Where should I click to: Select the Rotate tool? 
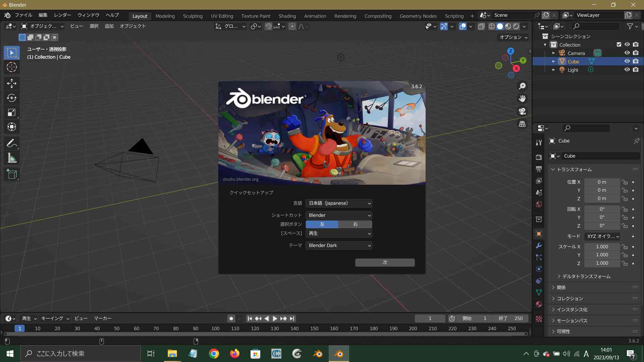(x=11, y=98)
